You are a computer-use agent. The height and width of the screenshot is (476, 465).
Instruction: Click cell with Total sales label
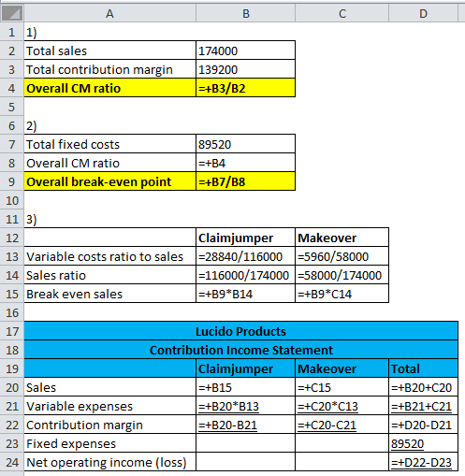point(110,50)
